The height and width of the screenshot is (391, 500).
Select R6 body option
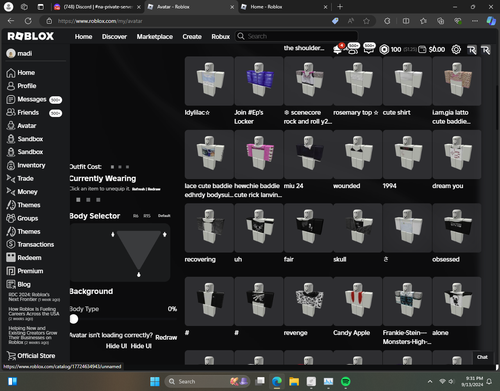coord(136,216)
